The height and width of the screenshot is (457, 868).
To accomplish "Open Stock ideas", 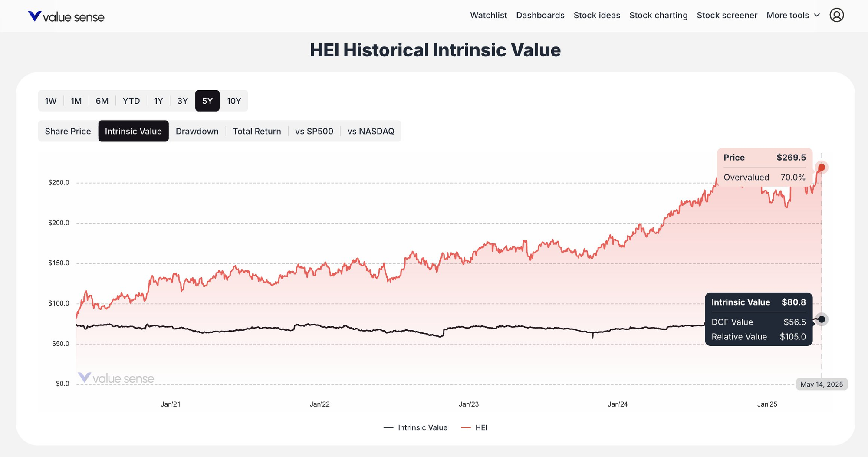I will coord(597,15).
